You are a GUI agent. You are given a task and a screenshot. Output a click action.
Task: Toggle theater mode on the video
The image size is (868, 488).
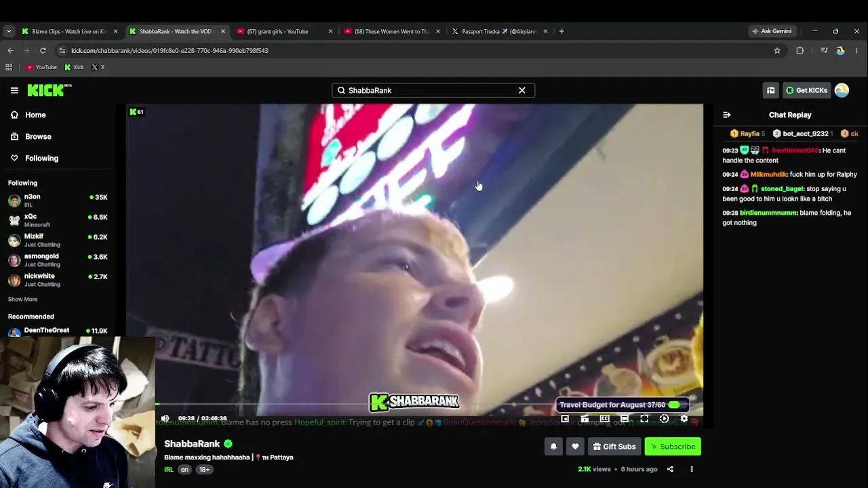click(625, 419)
